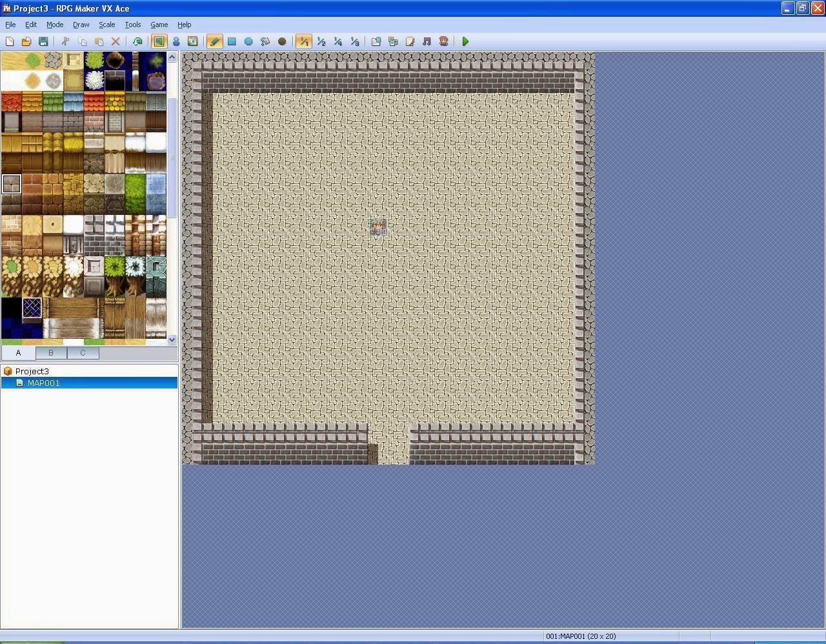The width and height of the screenshot is (826, 644).
Task: Pick the bright green grass floor tile
Action: click(136, 184)
